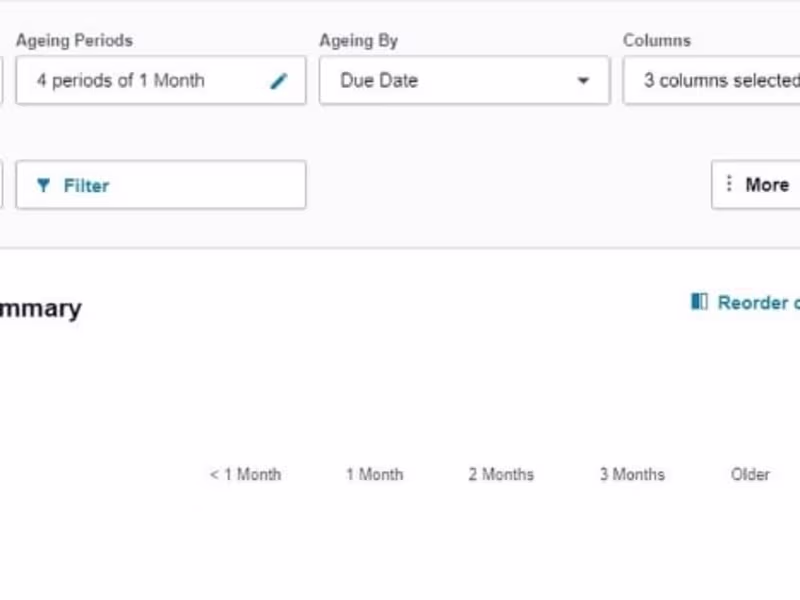Click the "Ageing By" field label
This screenshot has width=800, height=600.
pyautogui.click(x=358, y=41)
